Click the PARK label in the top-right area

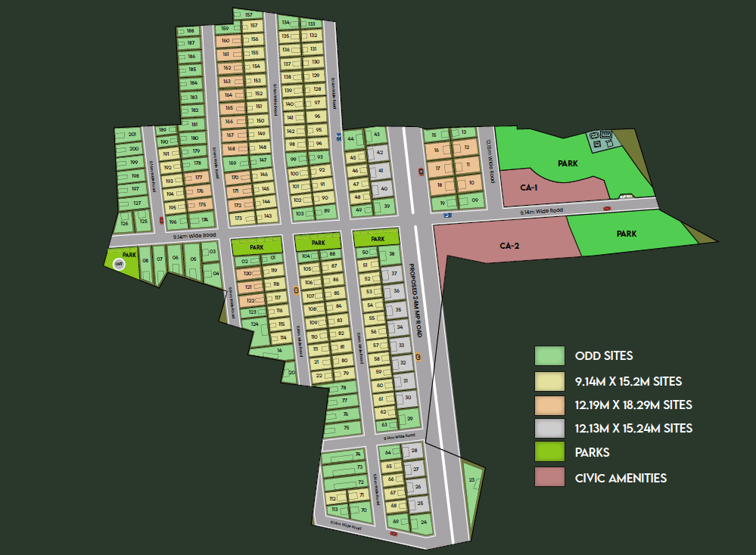[x=566, y=163]
